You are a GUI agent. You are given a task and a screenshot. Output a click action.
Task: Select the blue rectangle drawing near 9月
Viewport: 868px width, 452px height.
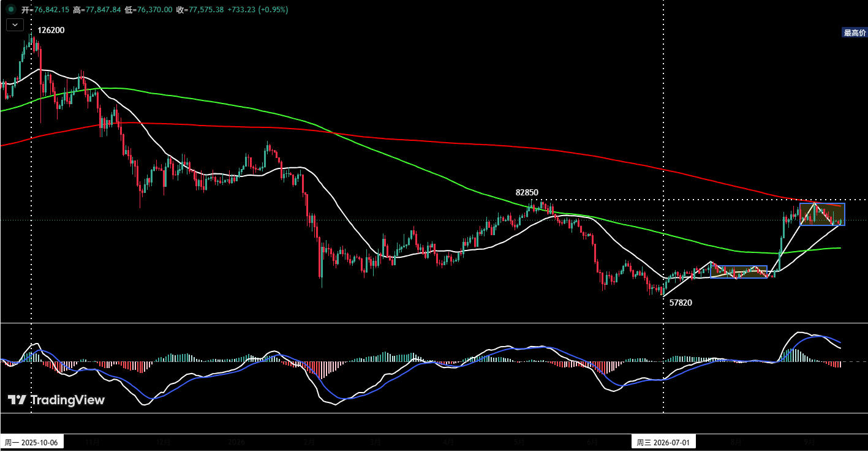[822, 214]
